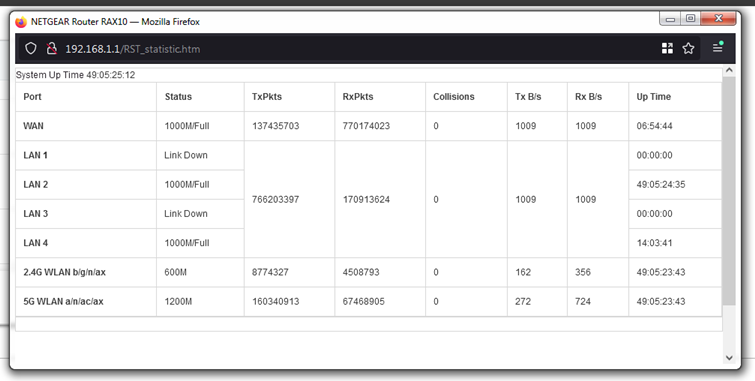Click 5G Rx B/s value 724
Viewport: 755px width, 381px height.
click(583, 302)
